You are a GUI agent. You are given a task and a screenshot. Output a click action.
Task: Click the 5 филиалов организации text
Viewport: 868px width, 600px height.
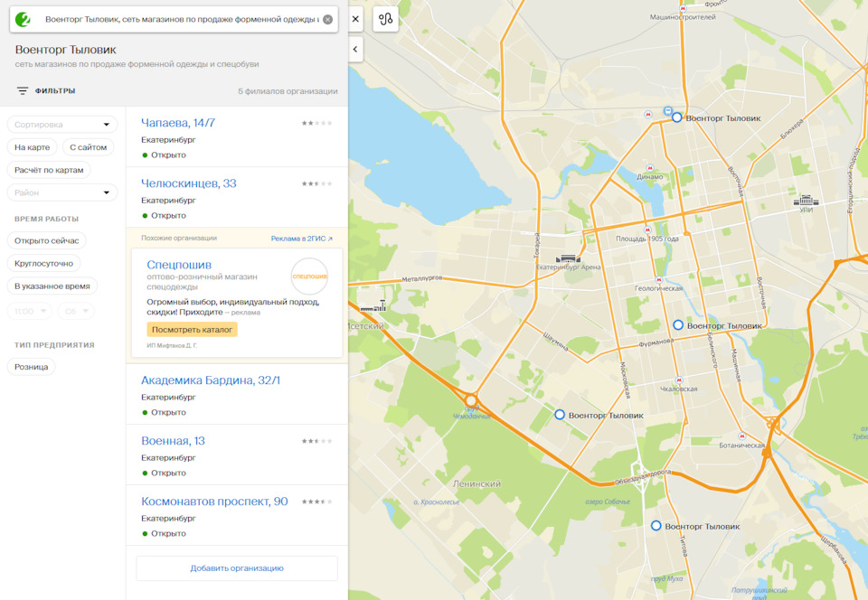coord(288,91)
